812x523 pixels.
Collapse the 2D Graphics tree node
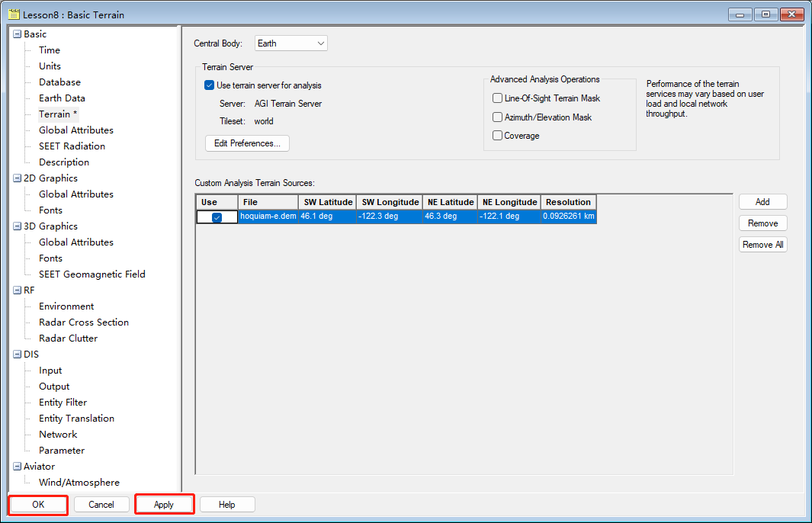point(18,178)
